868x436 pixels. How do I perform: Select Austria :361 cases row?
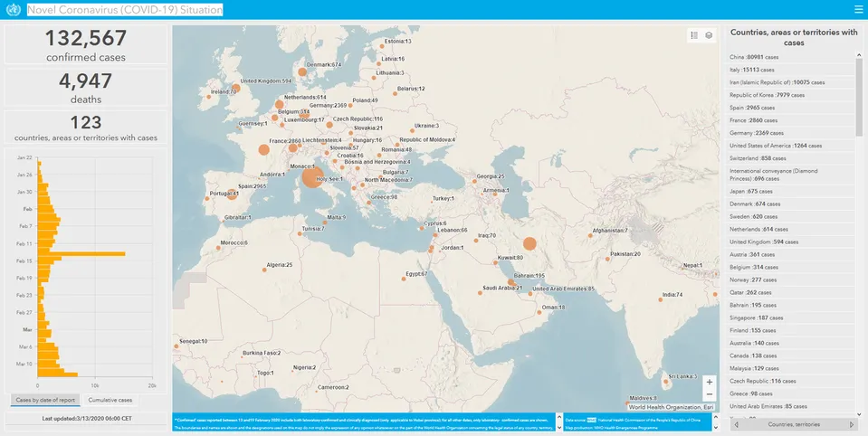click(x=790, y=254)
